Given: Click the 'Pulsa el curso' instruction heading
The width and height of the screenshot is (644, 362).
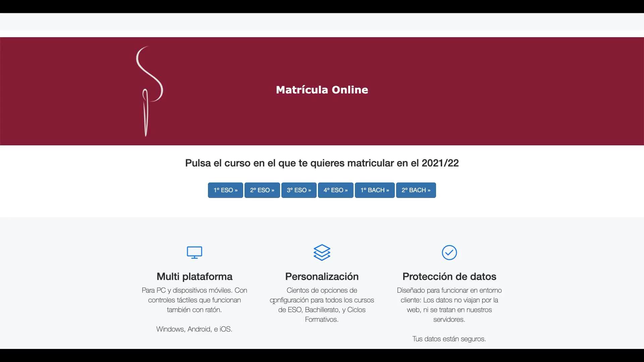Looking at the screenshot, I should (x=322, y=163).
